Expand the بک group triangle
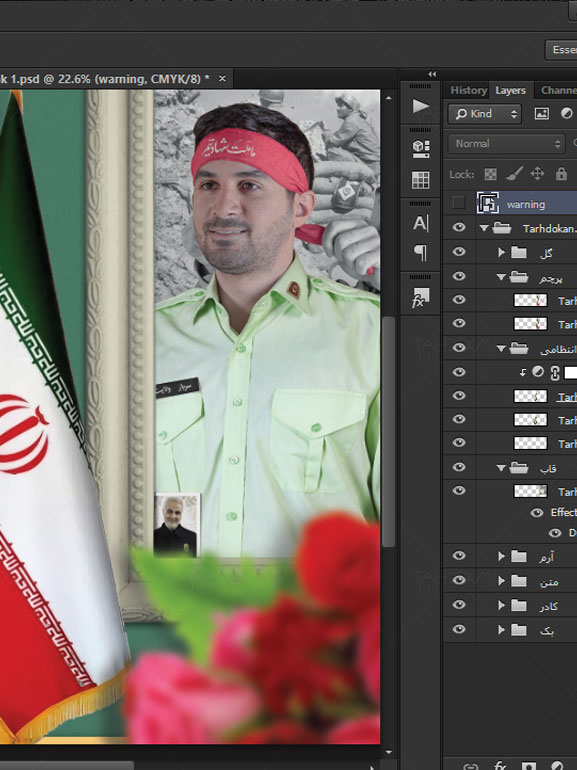 (x=501, y=630)
